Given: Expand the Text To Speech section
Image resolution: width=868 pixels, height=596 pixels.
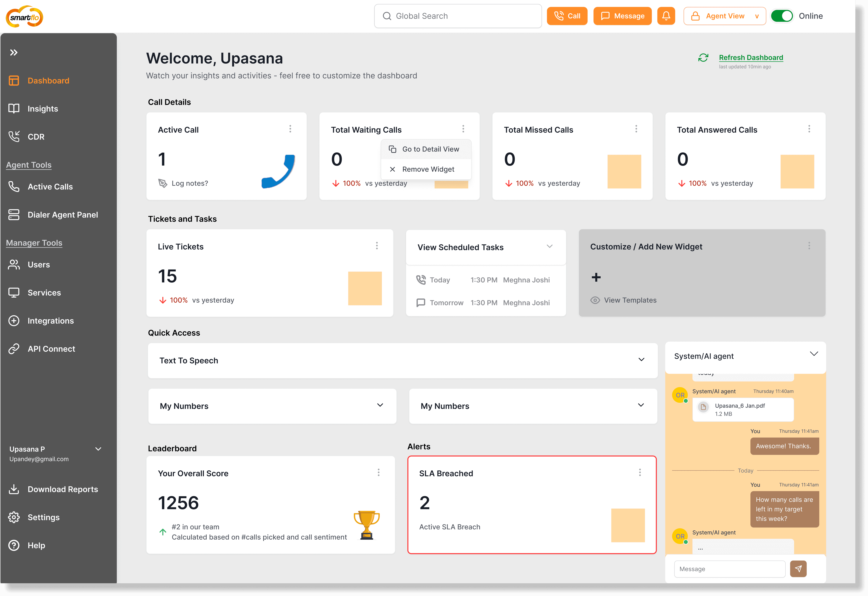Looking at the screenshot, I should click(641, 360).
